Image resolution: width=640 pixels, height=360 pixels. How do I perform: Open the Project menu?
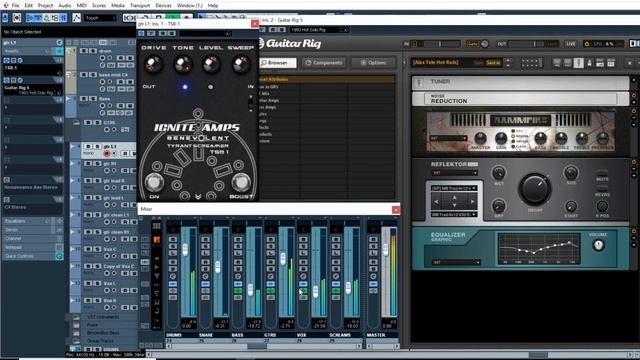click(x=45, y=5)
